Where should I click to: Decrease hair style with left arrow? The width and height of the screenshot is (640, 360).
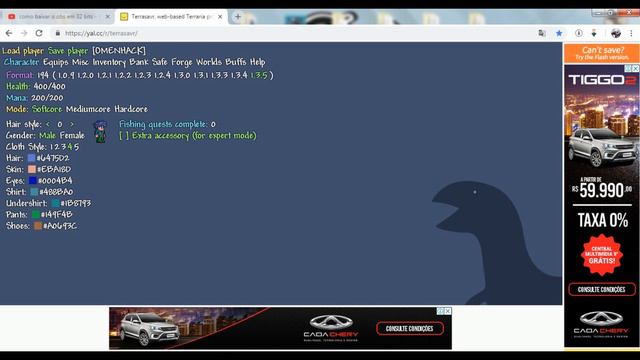pyautogui.click(x=48, y=124)
